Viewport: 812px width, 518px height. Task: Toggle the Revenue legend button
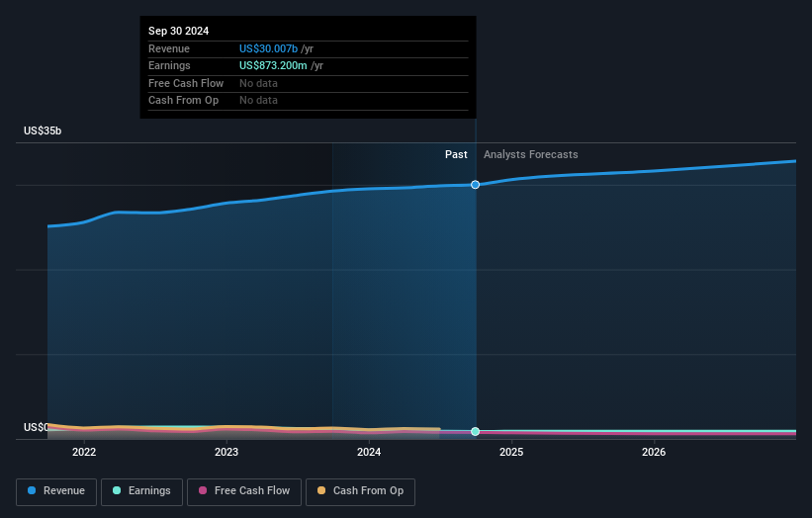pyautogui.click(x=56, y=491)
